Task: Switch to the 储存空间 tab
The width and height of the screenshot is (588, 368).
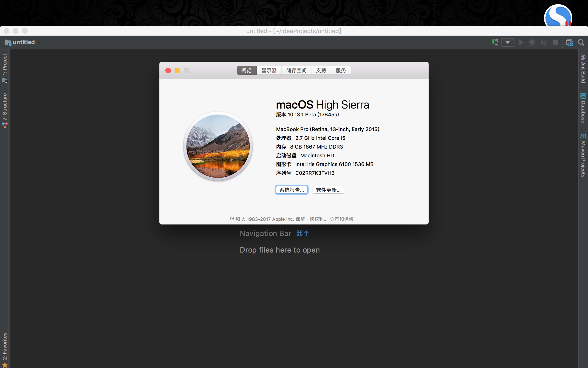Action: coord(296,70)
